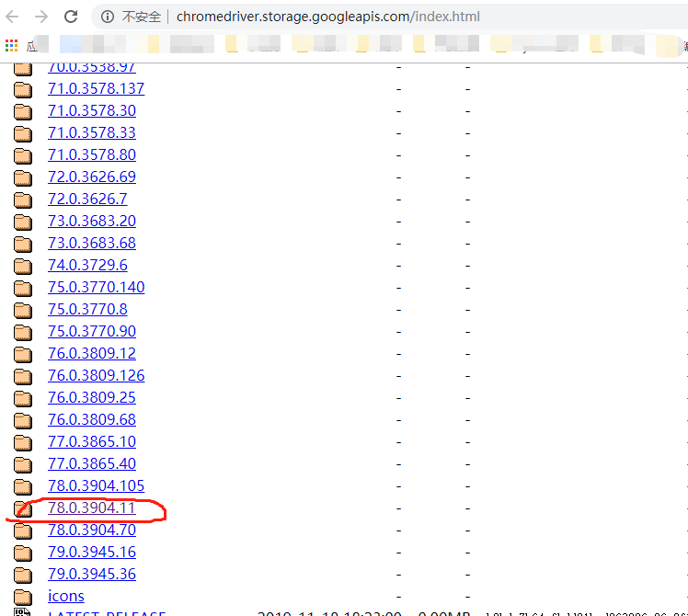This screenshot has width=688, height=616.
Task: Click the browser back arrow
Action: 12,17
